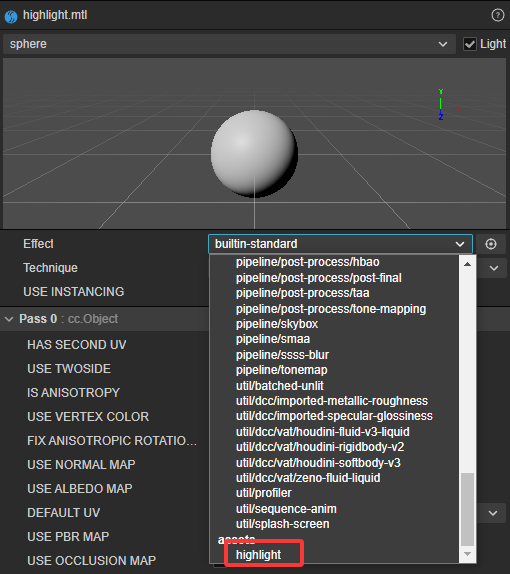This screenshot has height=574, width=510.
Task: Open help for highlight.mtl
Action: pos(498,15)
